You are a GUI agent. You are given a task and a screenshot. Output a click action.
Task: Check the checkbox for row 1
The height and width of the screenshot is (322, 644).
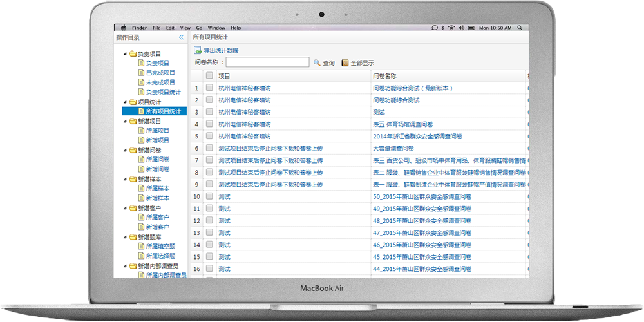(x=209, y=88)
